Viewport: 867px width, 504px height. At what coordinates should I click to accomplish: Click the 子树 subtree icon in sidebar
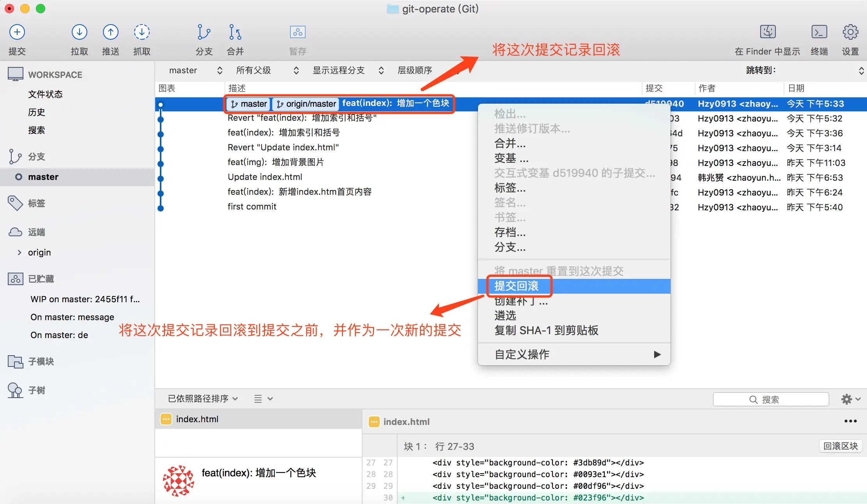pyautogui.click(x=16, y=390)
